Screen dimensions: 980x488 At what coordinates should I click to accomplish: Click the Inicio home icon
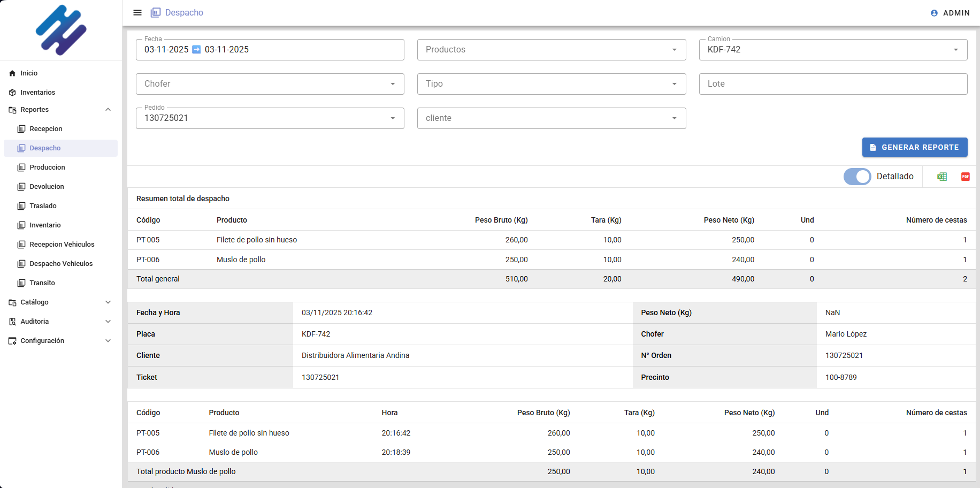12,73
